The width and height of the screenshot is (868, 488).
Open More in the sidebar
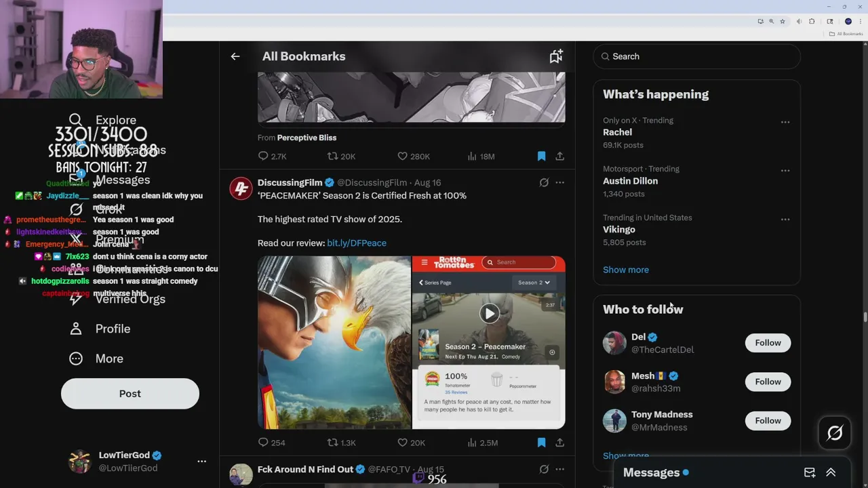coord(96,359)
